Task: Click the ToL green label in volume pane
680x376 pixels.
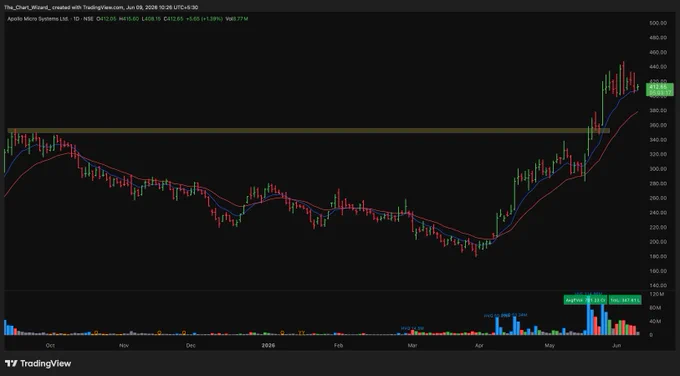Action: click(625, 300)
